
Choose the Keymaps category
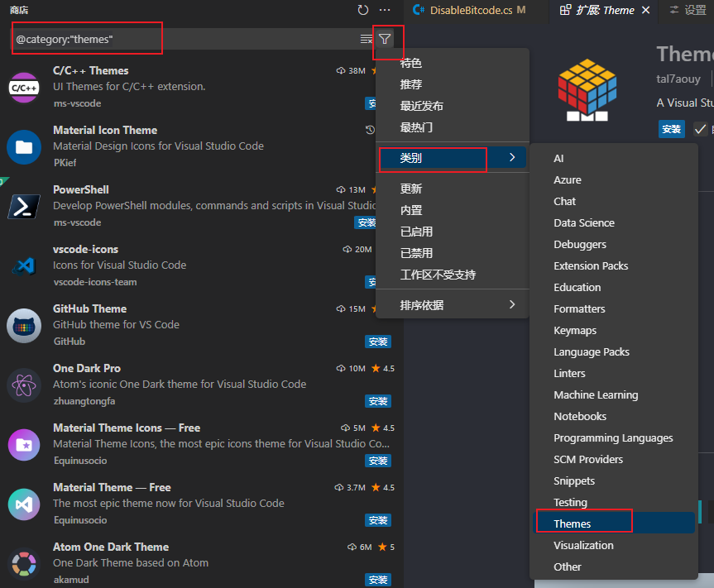tap(614, 331)
